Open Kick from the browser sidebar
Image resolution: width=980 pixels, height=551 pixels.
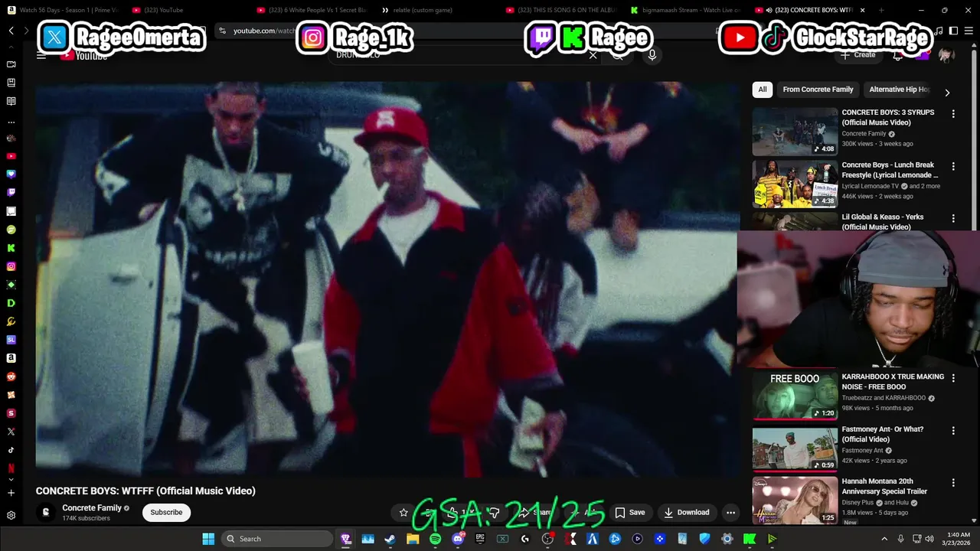point(11,248)
